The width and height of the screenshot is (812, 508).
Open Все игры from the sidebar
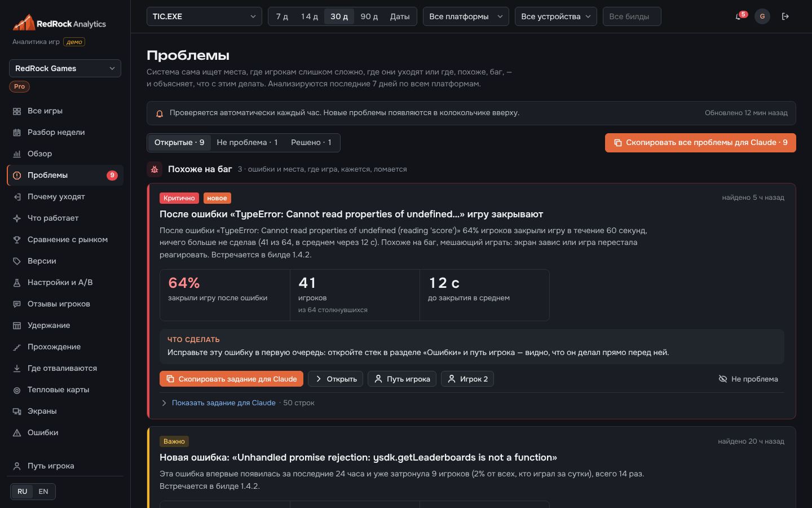tap(65, 111)
